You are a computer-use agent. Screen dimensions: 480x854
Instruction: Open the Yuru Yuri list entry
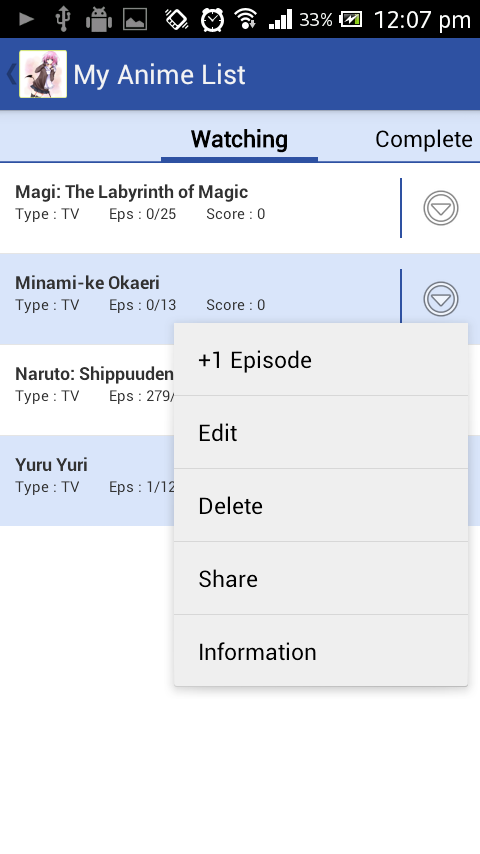[87, 480]
